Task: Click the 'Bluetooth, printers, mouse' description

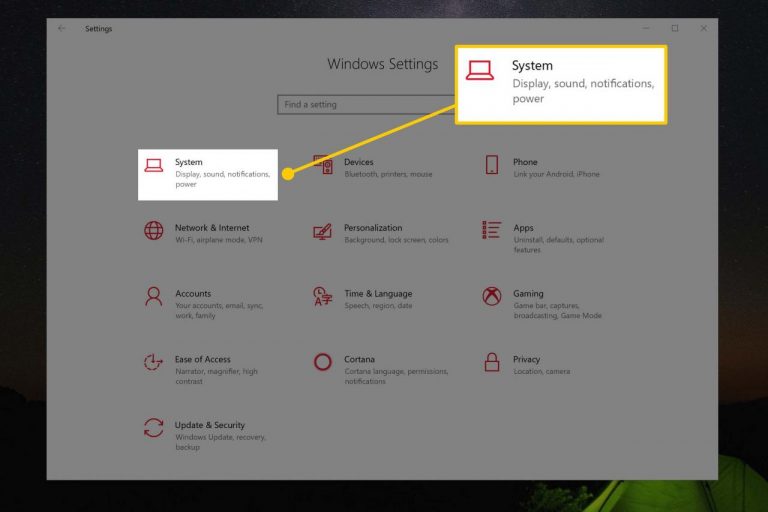Action: coord(388,174)
